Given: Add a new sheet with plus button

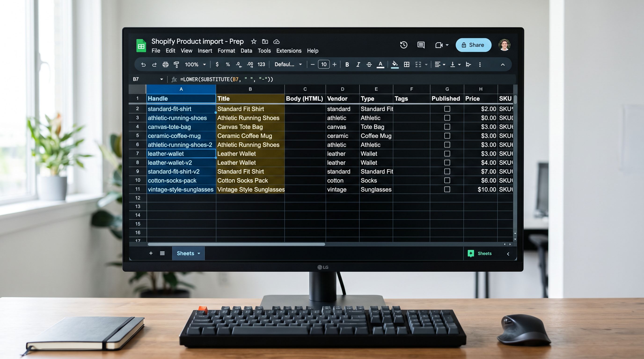Looking at the screenshot, I should (x=151, y=253).
